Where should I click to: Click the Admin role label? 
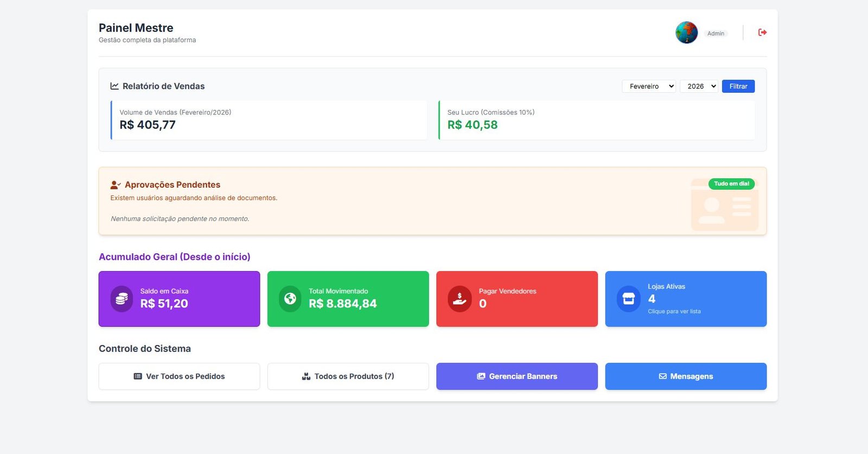[716, 34]
